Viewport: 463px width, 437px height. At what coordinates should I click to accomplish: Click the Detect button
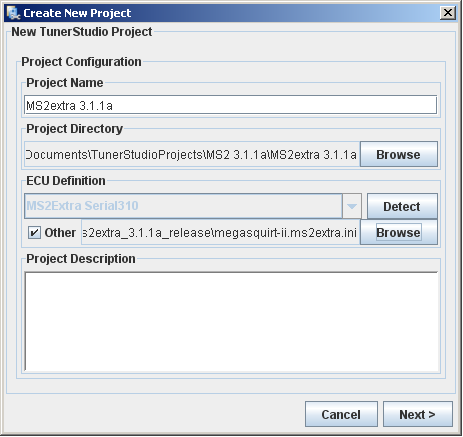coord(402,206)
